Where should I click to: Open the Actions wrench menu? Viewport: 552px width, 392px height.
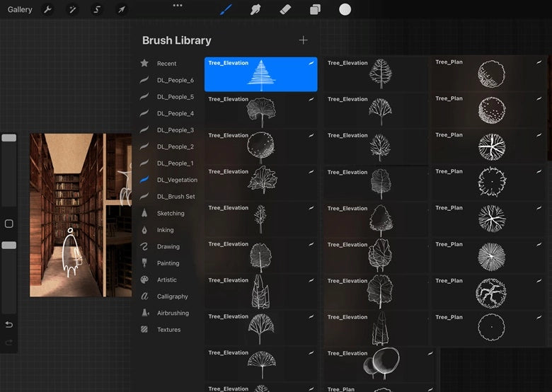pyautogui.click(x=48, y=10)
